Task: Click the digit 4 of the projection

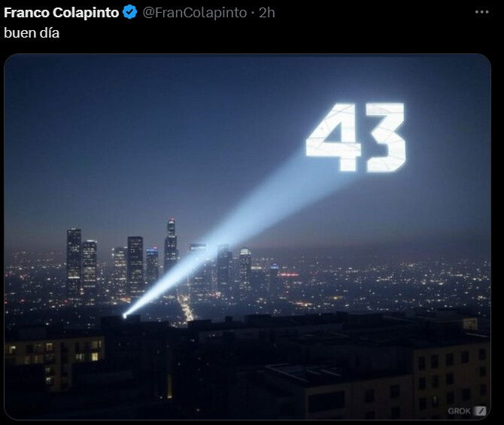Action: [334, 137]
